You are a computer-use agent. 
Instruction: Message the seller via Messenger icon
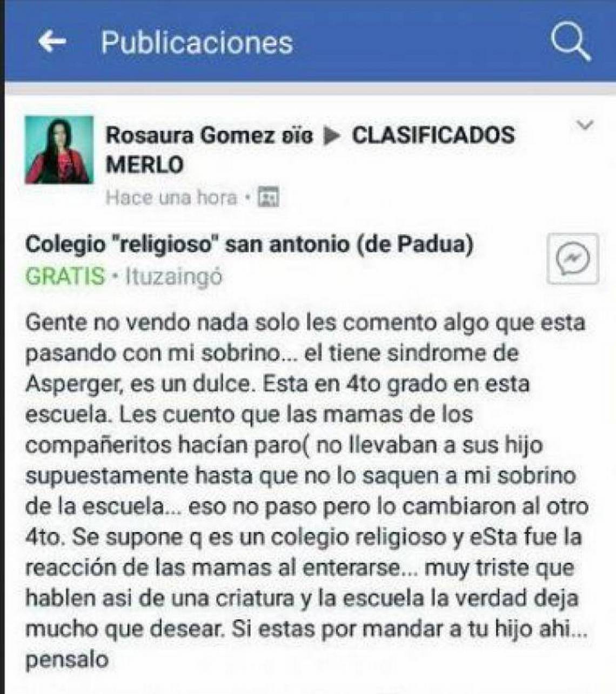pyautogui.click(x=573, y=259)
